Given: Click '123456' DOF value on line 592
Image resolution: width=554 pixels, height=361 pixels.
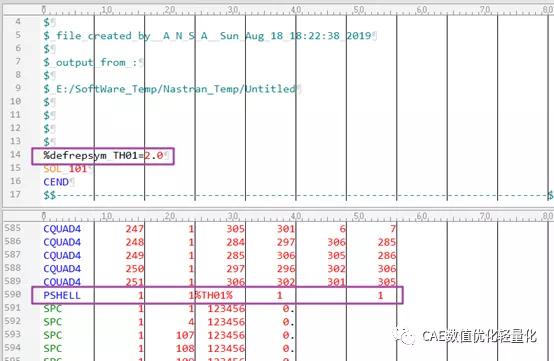Looking at the screenshot, I should (226, 322).
